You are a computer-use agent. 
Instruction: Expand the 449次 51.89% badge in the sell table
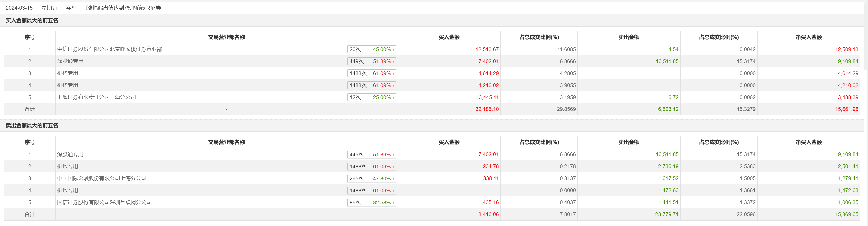(371, 155)
